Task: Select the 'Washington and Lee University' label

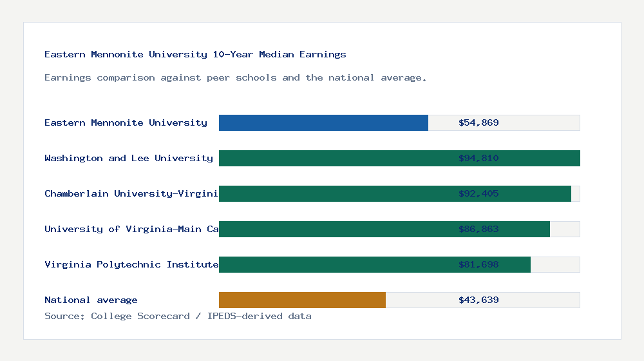Action: [129, 159]
